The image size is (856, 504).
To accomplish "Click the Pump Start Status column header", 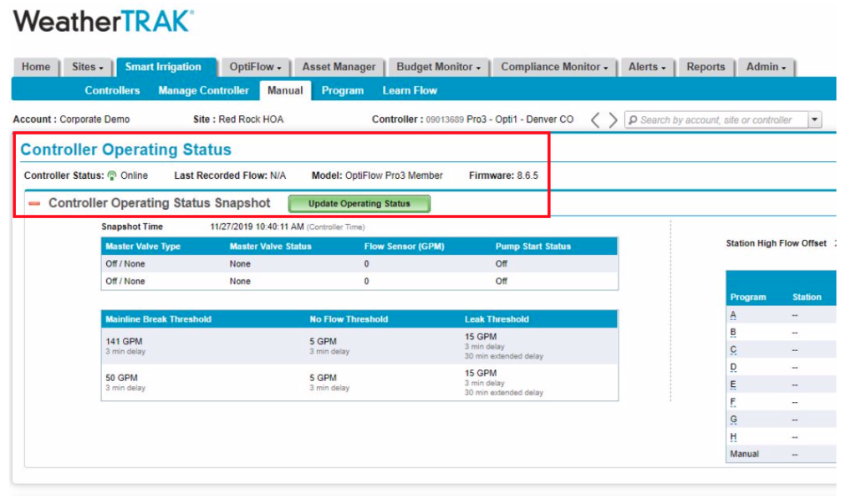I will pyautogui.click(x=533, y=247).
